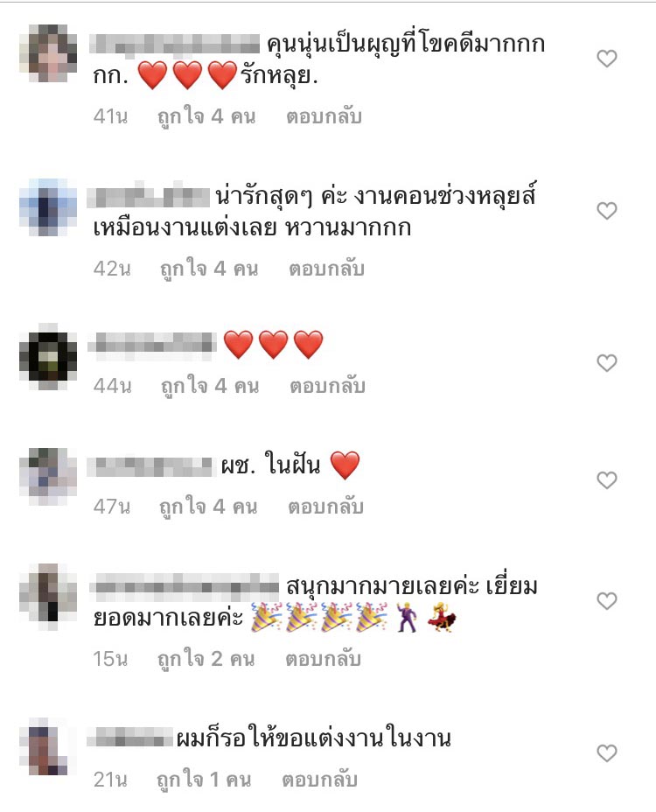Reply to the 44น comment
Viewport: 656px width, 812px height.
pyautogui.click(x=327, y=386)
